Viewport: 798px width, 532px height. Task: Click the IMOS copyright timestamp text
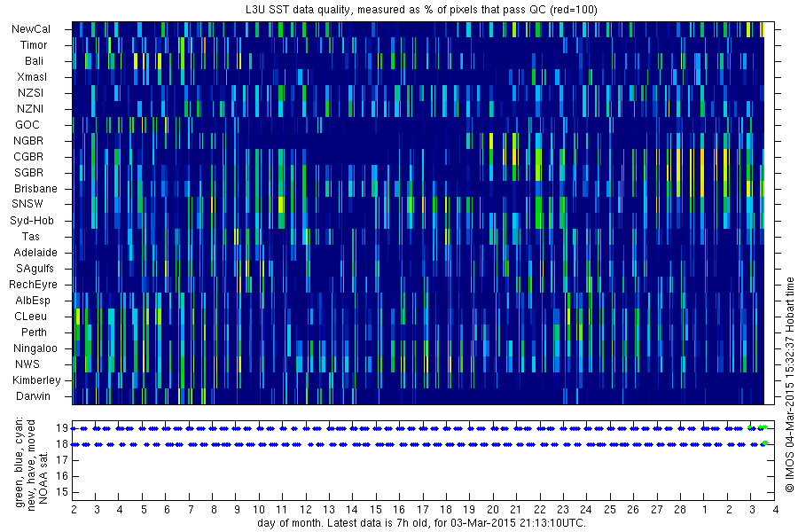click(x=789, y=384)
